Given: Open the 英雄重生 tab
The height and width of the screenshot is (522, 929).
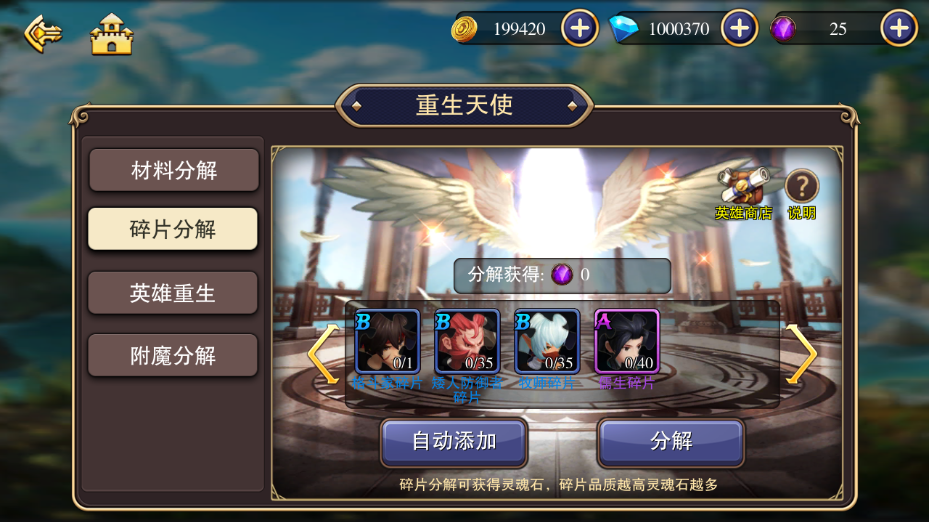Looking at the screenshot, I should [x=172, y=293].
